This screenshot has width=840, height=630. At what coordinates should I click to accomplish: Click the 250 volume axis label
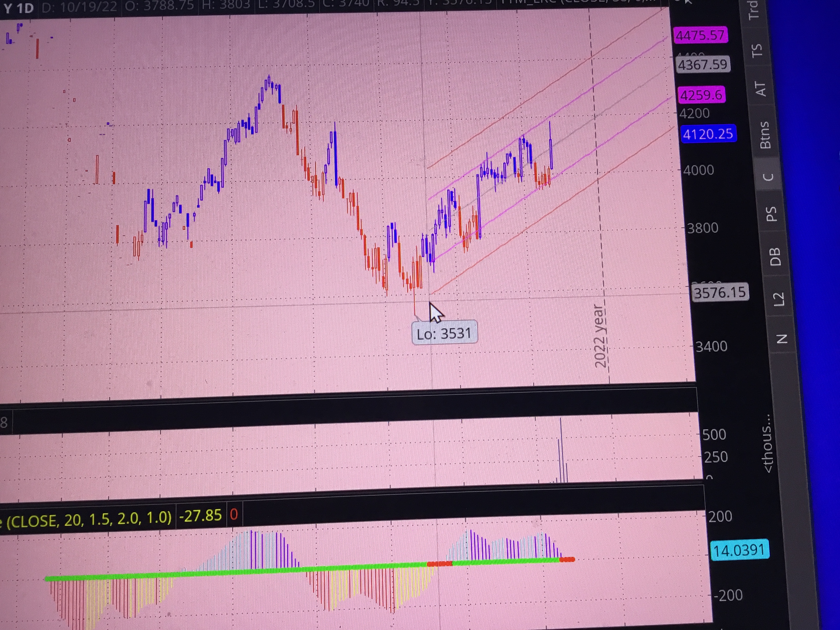pyautogui.click(x=716, y=457)
